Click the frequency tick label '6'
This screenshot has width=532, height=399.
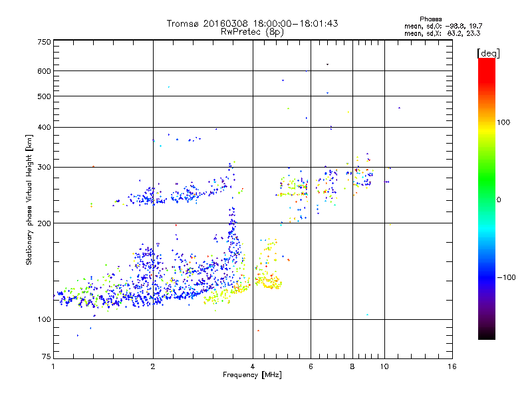point(311,366)
